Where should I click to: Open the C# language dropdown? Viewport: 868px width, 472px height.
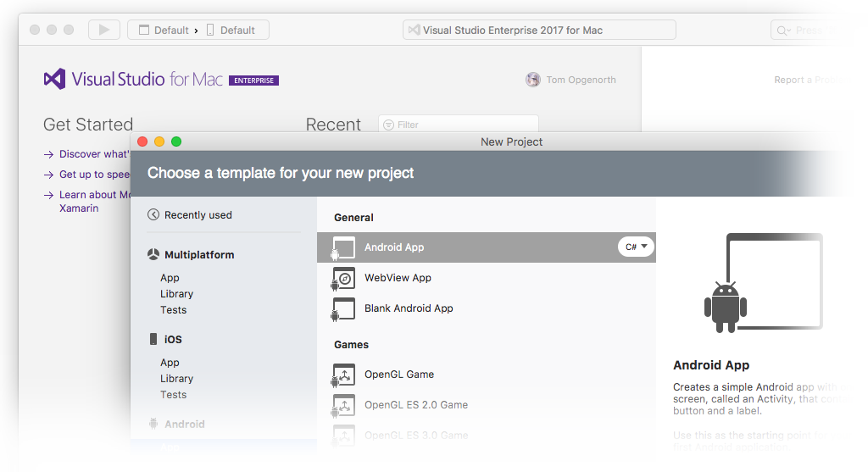[636, 247]
